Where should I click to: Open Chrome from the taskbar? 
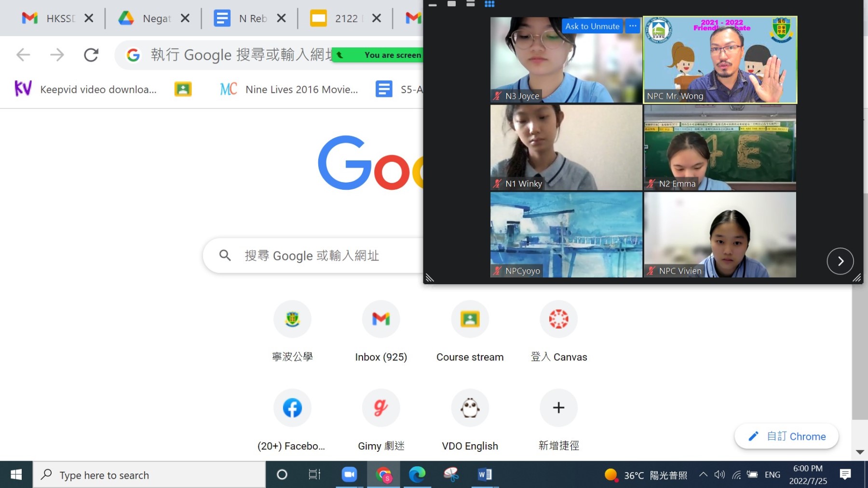(384, 475)
